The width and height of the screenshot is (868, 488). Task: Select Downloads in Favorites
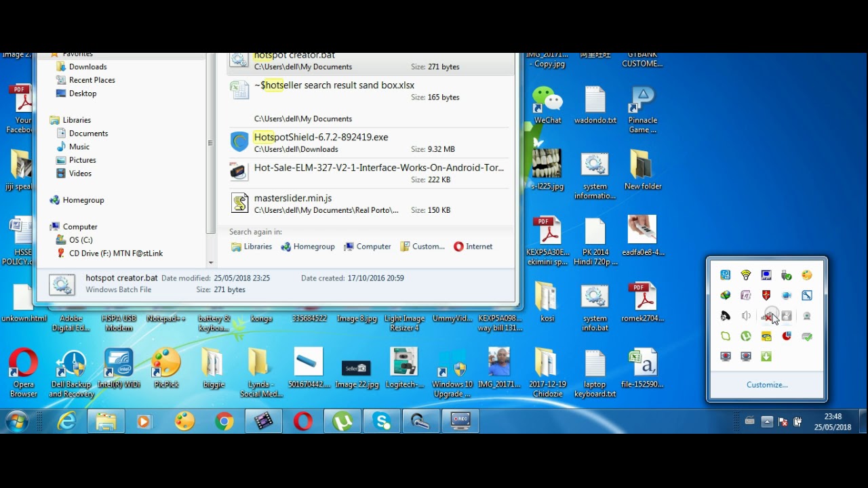[x=87, y=66]
